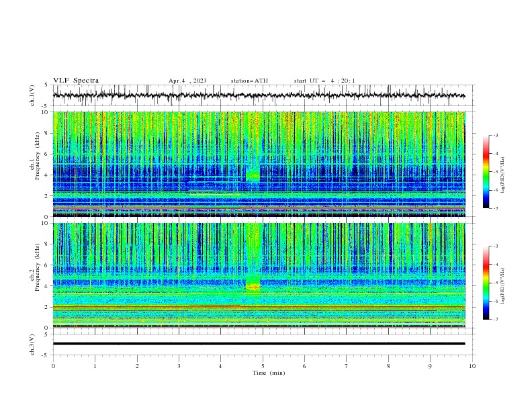
Task: Click the "-3" label on ch.2 color bar
Action: [495, 246]
